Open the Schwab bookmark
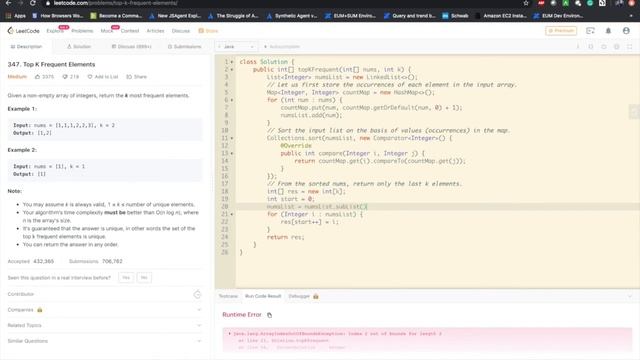The height and width of the screenshot is (360, 640). pos(456,16)
